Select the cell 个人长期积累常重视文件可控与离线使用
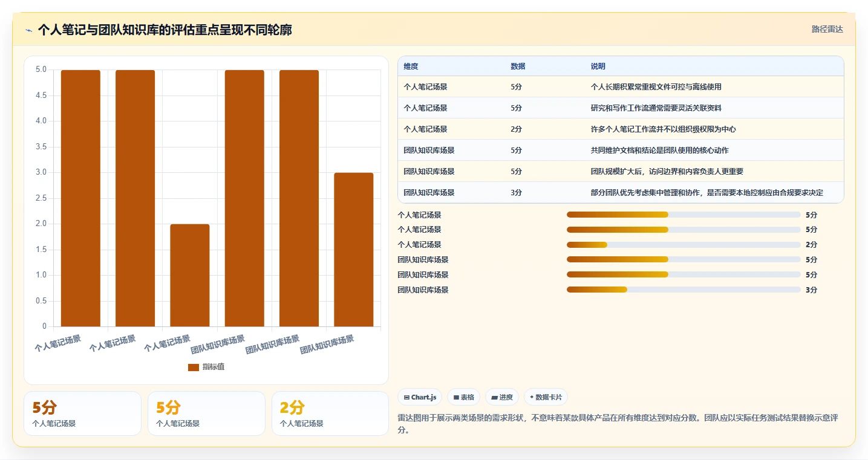The image size is (868, 460). [x=656, y=87]
